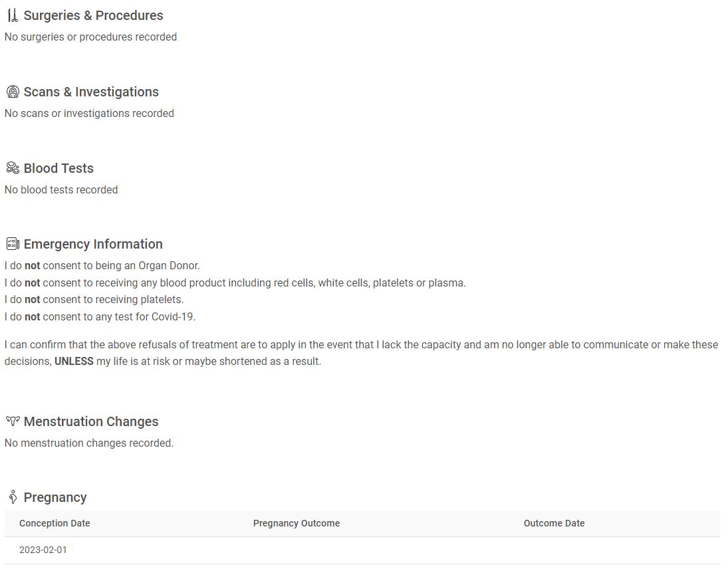This screenshot has width=728, height=571.
Task: Select the Blood Tests heading
Action: [59, 168]
